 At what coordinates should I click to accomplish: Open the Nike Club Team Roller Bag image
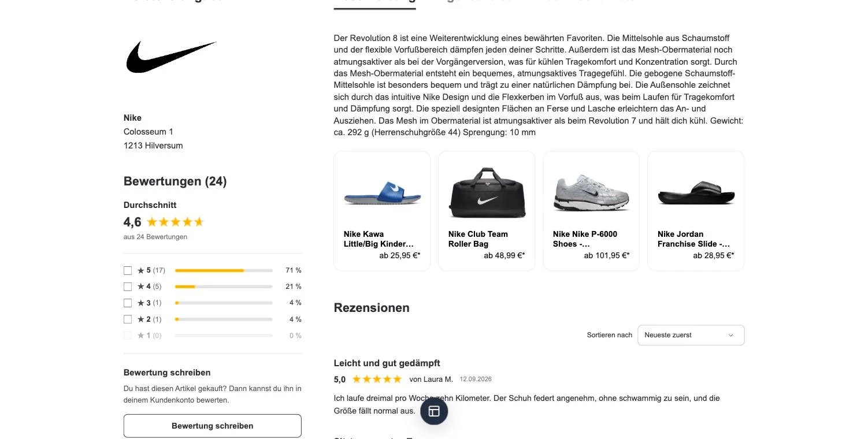(x=487, y=192)
